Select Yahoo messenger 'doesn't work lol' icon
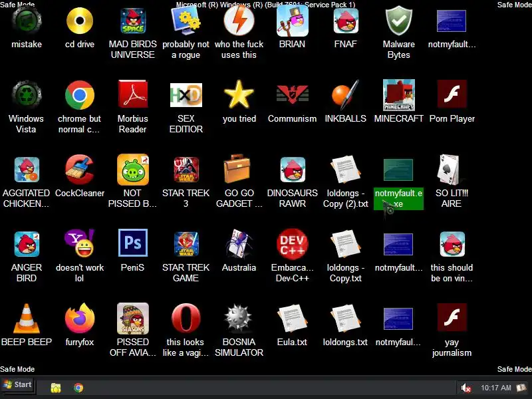Viewport: 532px width, 399px height. pos(80,243)
